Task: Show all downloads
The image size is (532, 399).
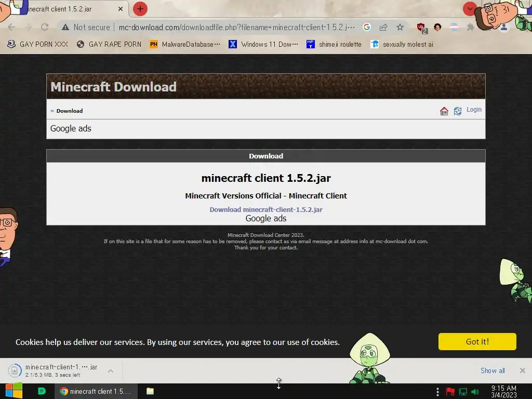Action: pyautogui.click(x=493, y=370)
